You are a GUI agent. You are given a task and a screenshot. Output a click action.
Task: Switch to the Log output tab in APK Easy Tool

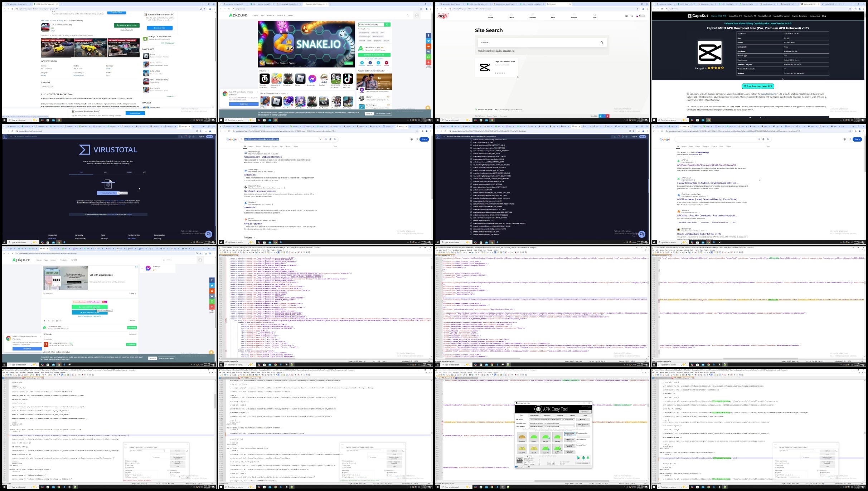tap(547, 415)
